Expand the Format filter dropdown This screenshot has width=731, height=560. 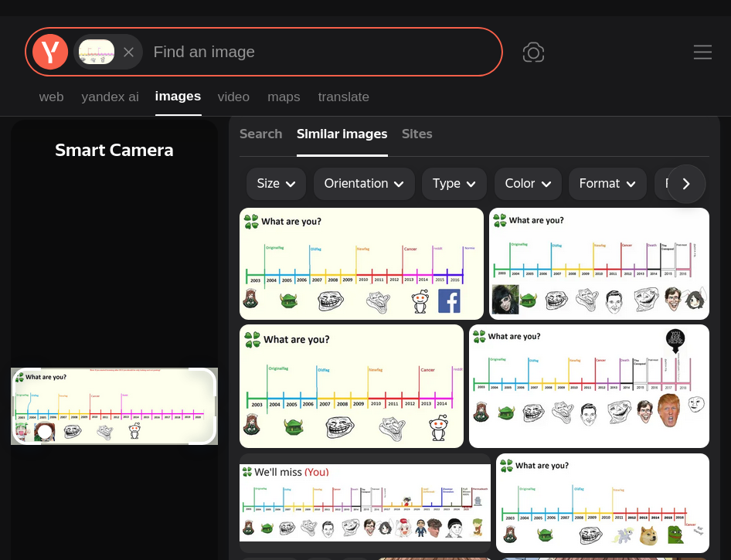click(x=607, y=184)
